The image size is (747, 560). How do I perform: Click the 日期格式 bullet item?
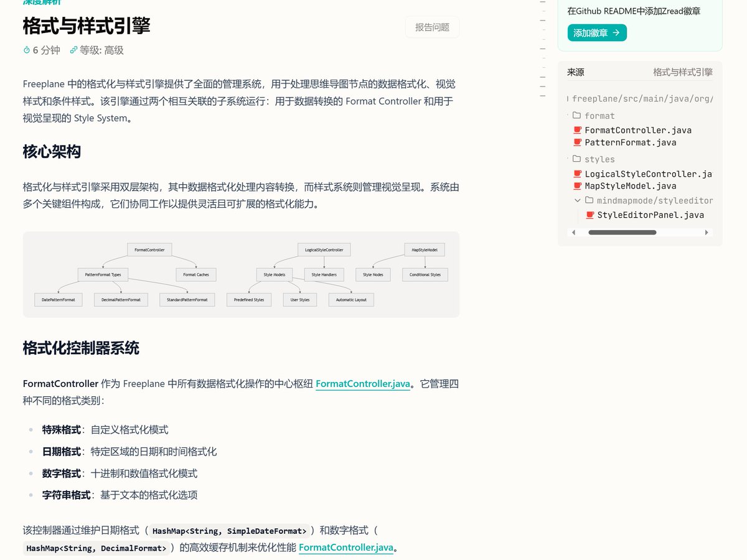pyautogui.click(x=129, y=452)
